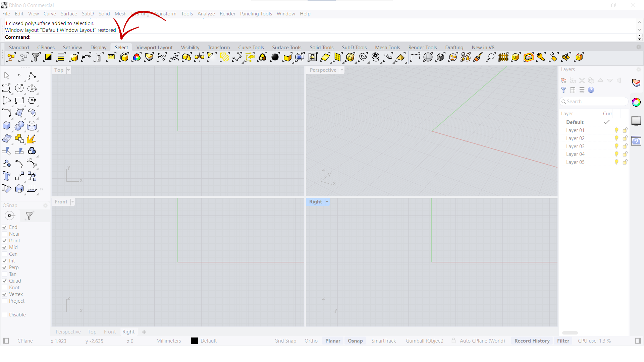Switch to the Curve Tools tab

click(251, 48)
